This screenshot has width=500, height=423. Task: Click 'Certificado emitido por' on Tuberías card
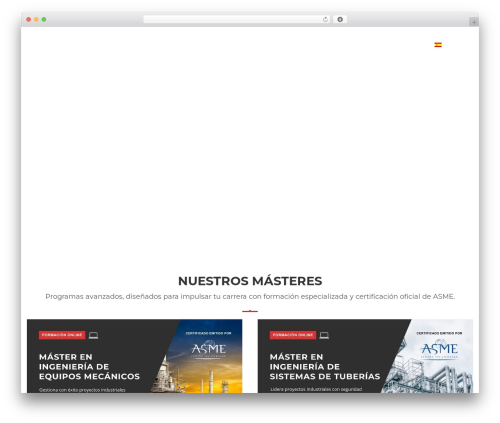pos(439,333)
